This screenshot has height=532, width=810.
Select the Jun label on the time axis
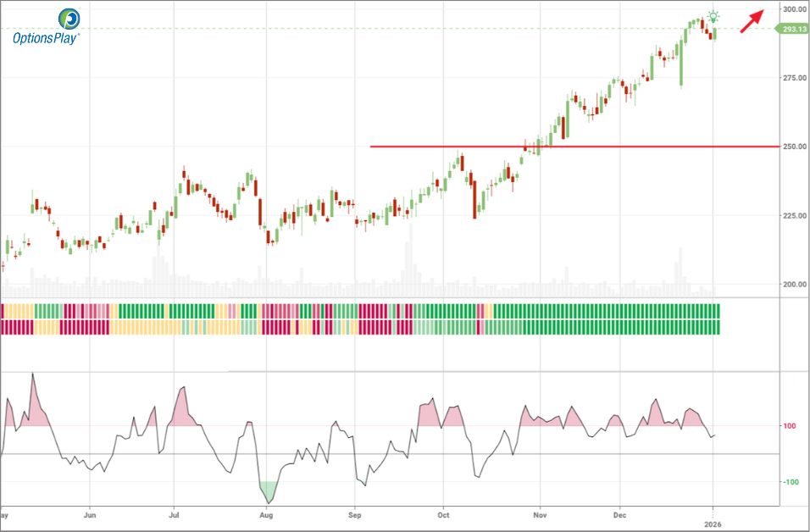pyautogui.click(x=89, y=514)
